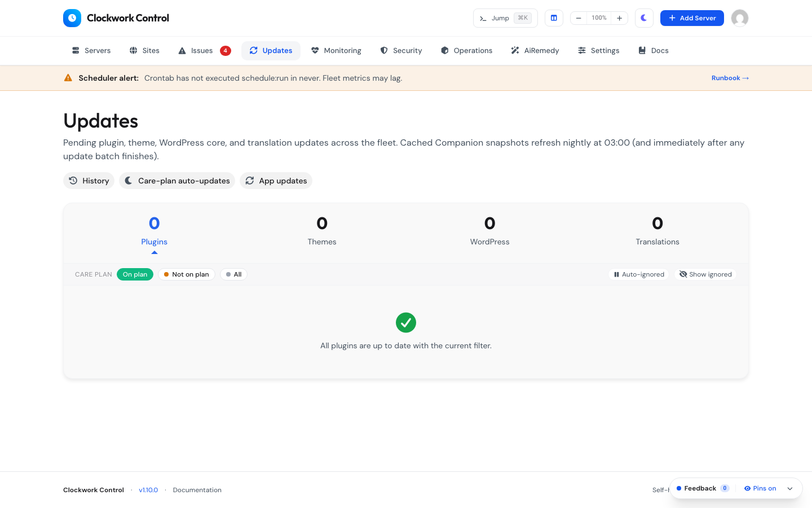Select the All care plan filter

pyautogui.click(x=233, y=274)
